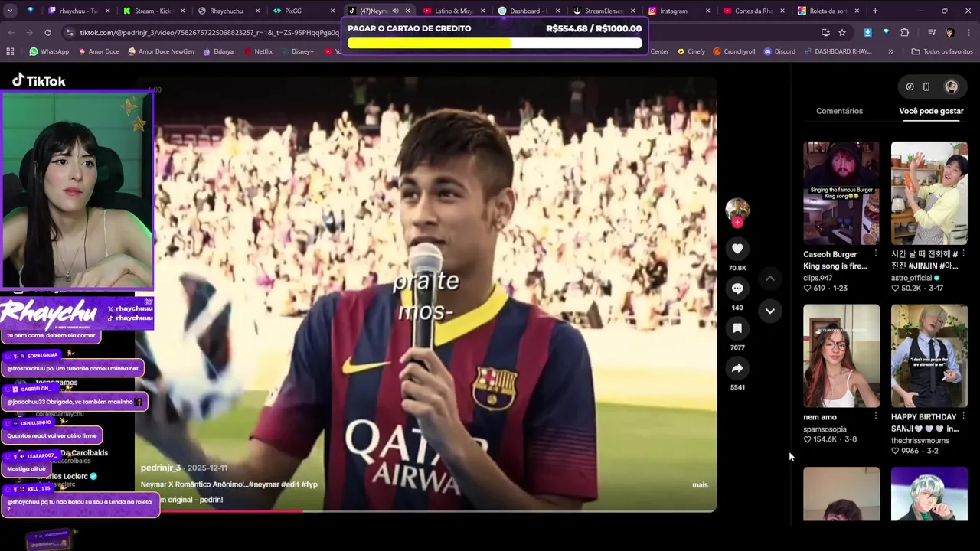The height and width of the screenshot is (551, 980).
Task: Open the astro_official JINJIN video thumbnail
Action: coord(929,193)
